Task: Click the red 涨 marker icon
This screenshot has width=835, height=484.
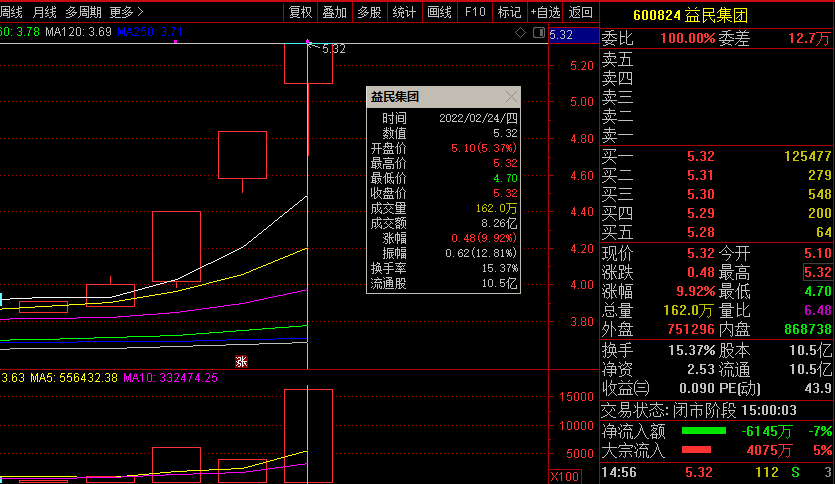Action: coord(240,361)
